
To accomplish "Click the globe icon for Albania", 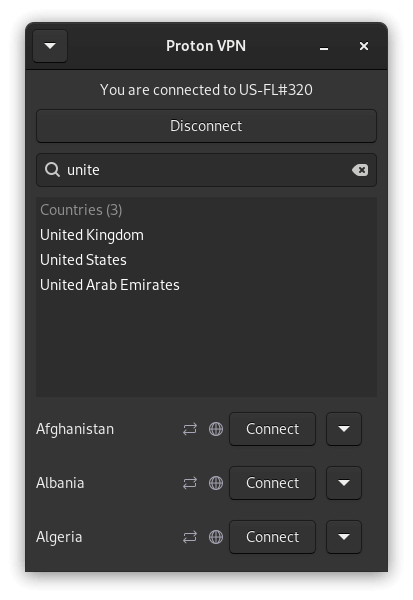I will coord(216,483).
